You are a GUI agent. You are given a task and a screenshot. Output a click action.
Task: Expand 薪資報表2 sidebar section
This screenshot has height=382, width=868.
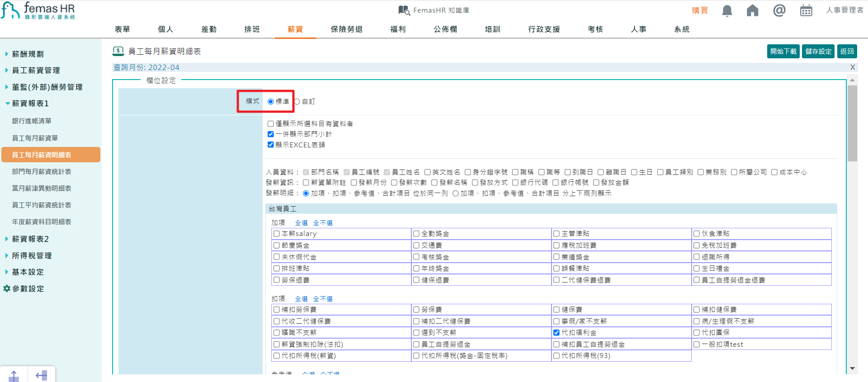[x=30, y=239]
